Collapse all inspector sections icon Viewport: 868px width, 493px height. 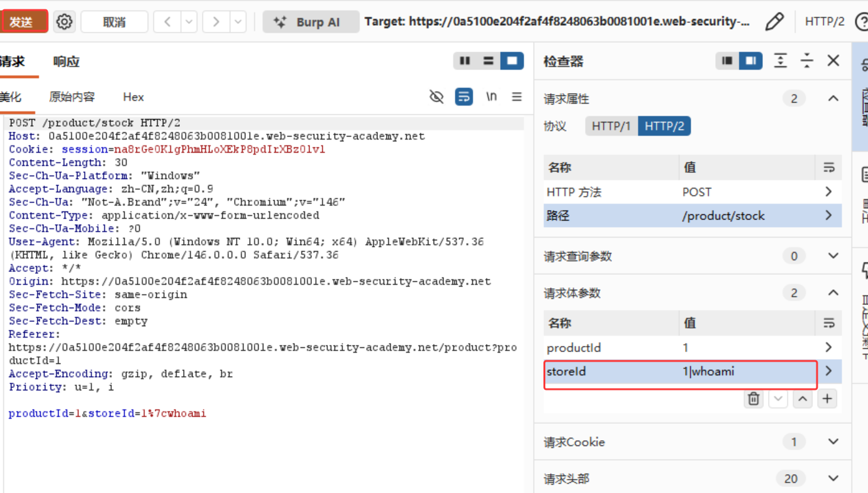tap(807, 61)
